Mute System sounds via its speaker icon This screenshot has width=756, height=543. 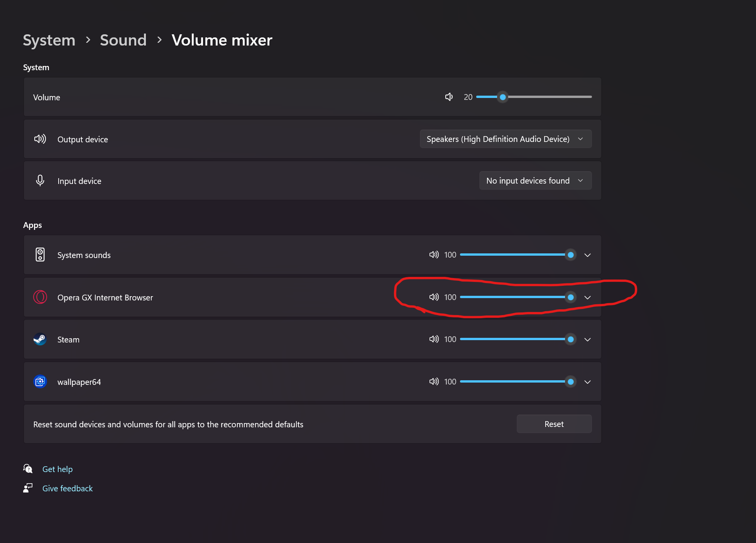[x=434, y=255]
